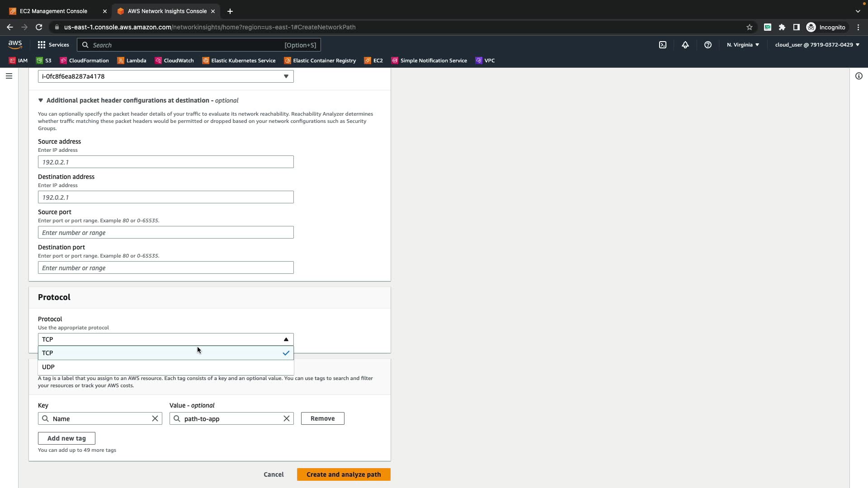Open the instance i-0fc8f6ea8287a4178 dropdown
868x488 pixels.
(165, 76)
